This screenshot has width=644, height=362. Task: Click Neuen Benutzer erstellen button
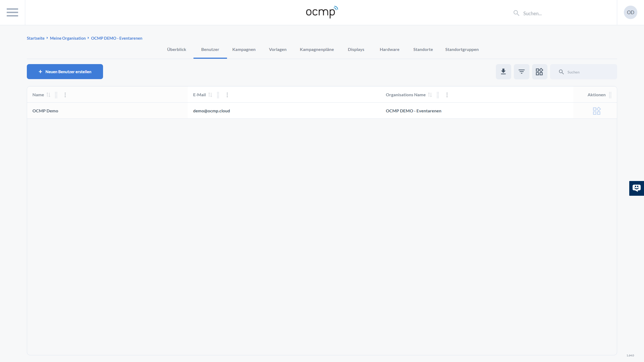click(x=65, y=72)
